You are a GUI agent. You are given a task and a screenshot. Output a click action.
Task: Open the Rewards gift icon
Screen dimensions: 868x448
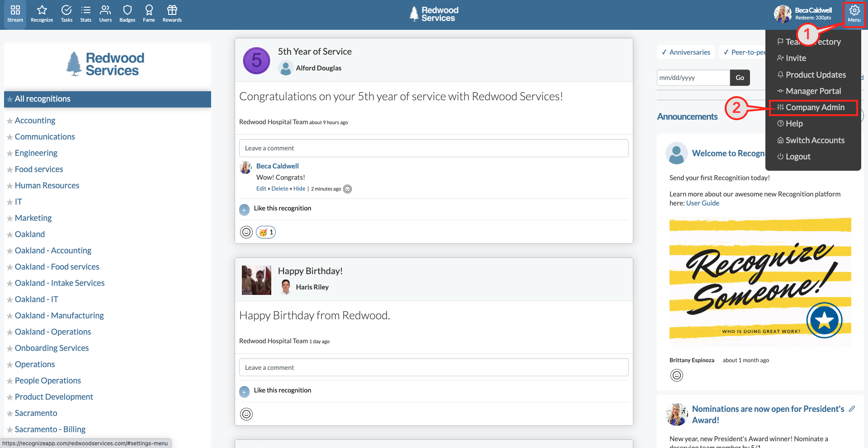coord(172,14)
